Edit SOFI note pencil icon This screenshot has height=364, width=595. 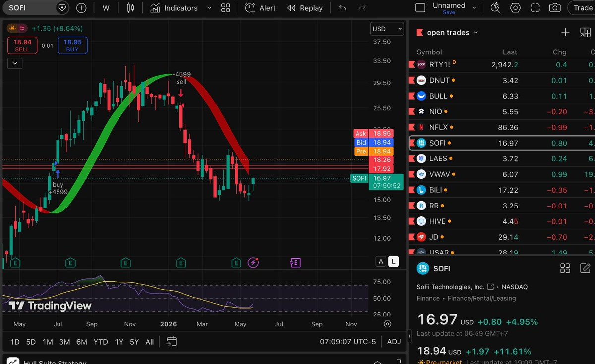click(x=585, y=268)
